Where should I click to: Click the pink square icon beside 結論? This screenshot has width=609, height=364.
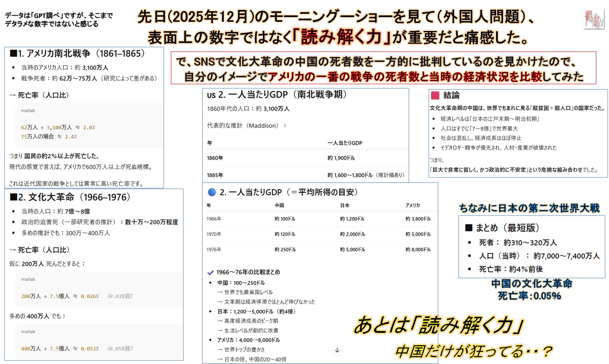click(x=435, y=96)
